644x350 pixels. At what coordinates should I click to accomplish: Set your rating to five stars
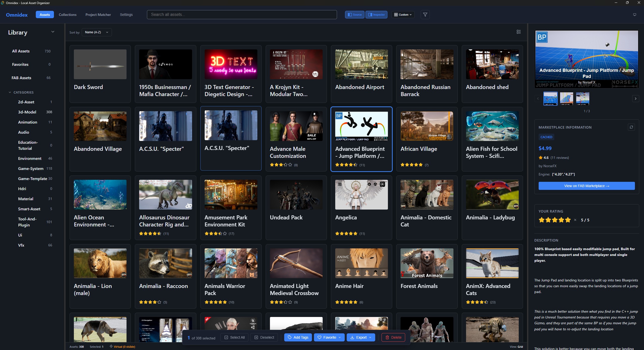568,220
